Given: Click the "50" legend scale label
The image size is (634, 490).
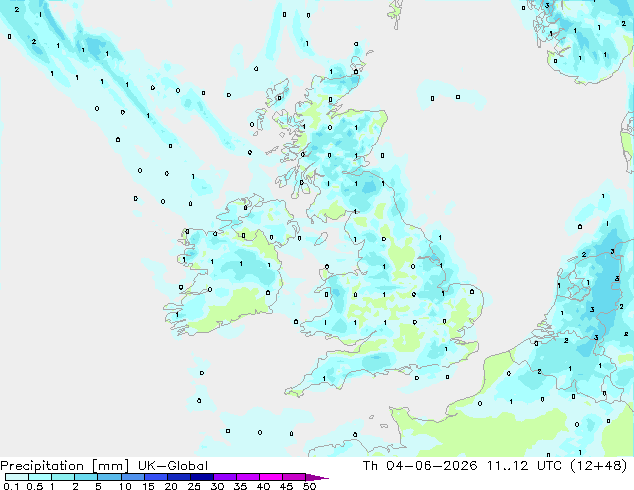Looking at the screenshot, I should click(x=310, y=486).
